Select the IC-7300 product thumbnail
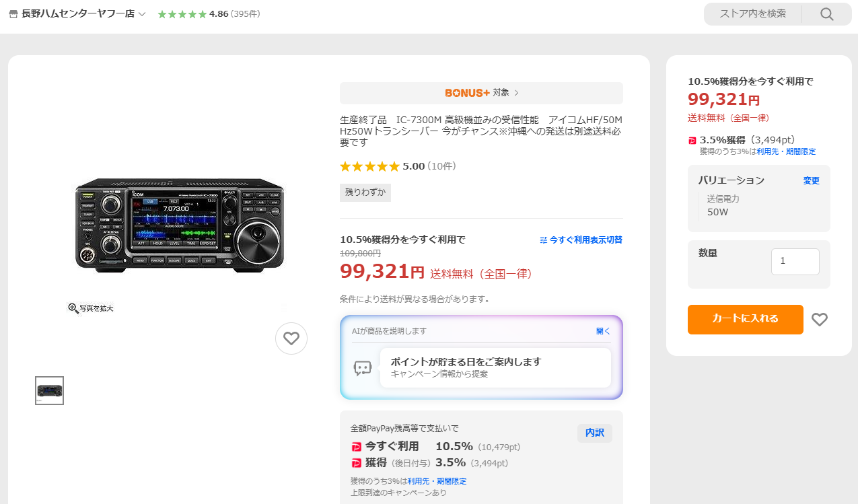 (50, 390)
